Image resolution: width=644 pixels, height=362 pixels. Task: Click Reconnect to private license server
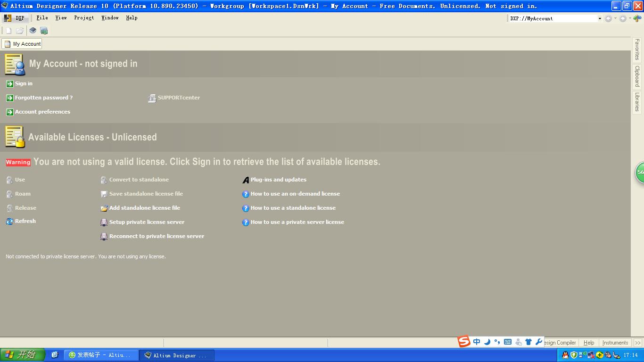pos(157,236)
